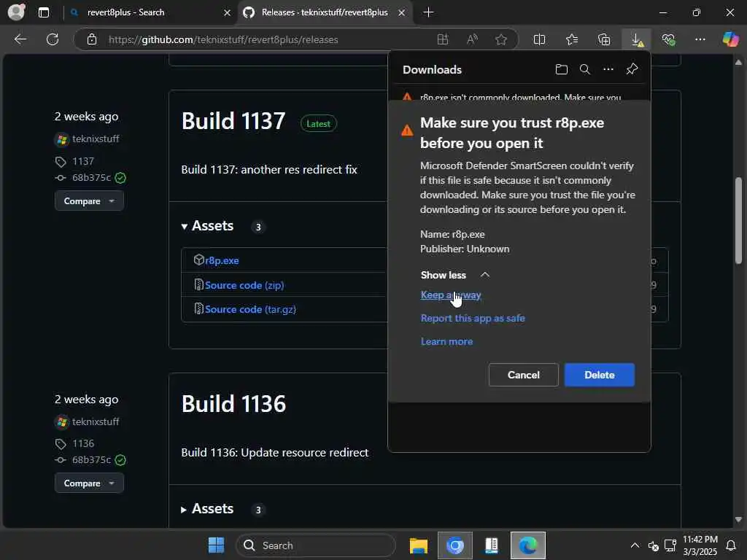Open the tab actions menu icon

[x=43, y=12]
